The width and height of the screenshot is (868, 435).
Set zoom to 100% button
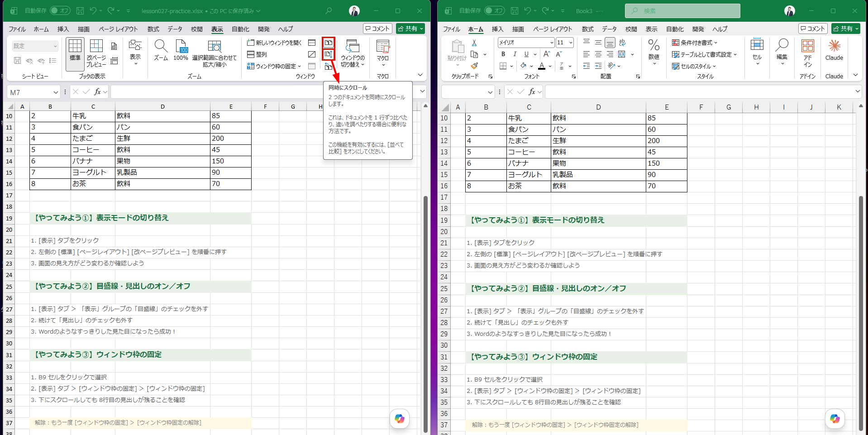[181, 50]
